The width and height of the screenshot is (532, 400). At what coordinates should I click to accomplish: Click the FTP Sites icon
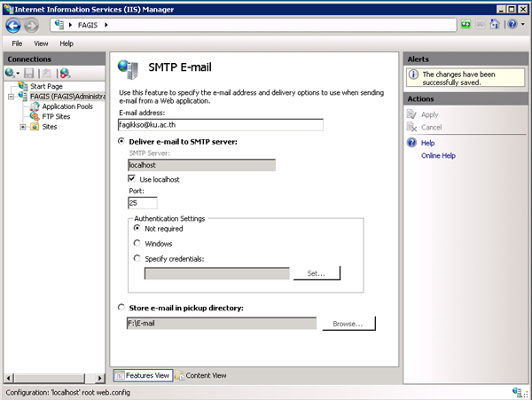click(x=35, y=116)
